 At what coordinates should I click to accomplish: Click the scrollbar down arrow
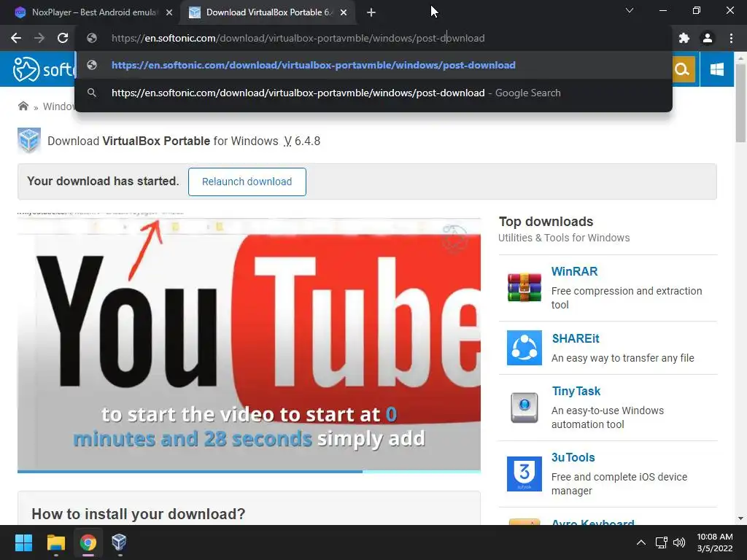coord(740,518)
